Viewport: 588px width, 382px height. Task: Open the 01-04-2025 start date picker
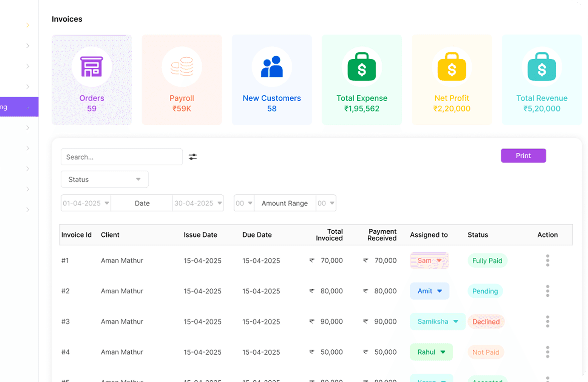86,203
